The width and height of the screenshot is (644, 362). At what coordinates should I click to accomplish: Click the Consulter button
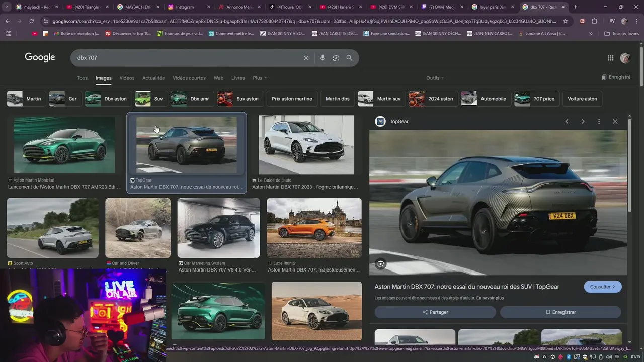pos(603,287)
